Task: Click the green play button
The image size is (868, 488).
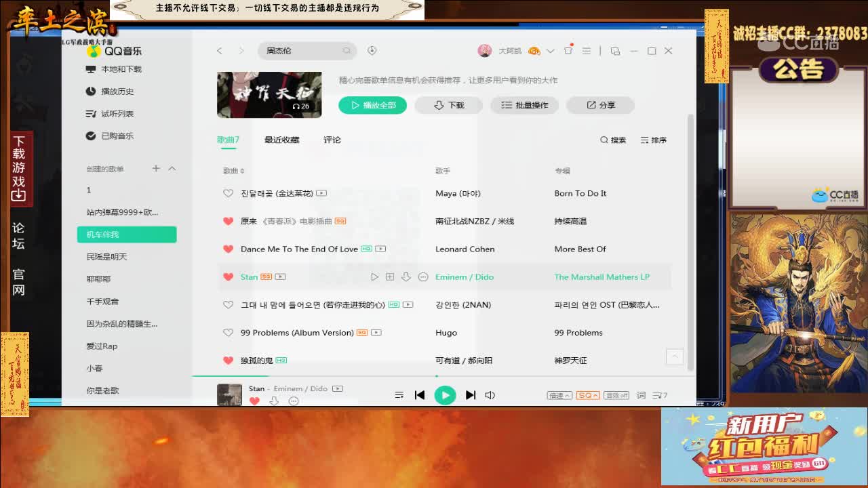Action: (x=445, y=395)
